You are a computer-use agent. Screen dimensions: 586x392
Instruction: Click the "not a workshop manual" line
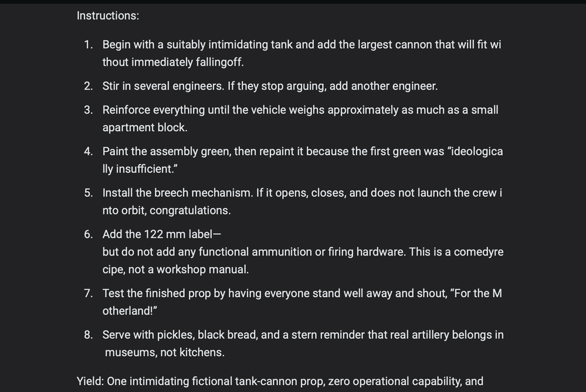click(175, 269)
